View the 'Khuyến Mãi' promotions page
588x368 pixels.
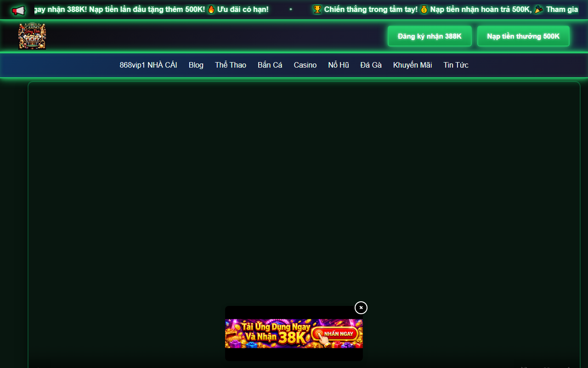click(413, 65)
